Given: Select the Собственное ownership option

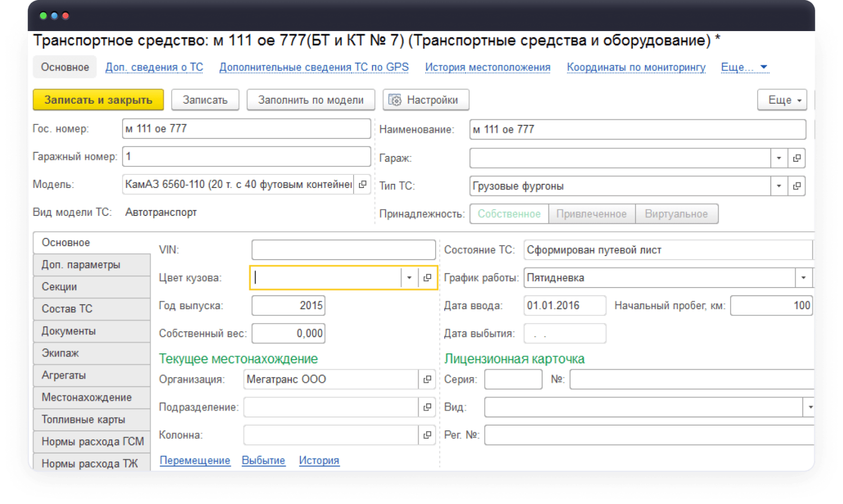Looking at the screenshot, I should point(509,214).
